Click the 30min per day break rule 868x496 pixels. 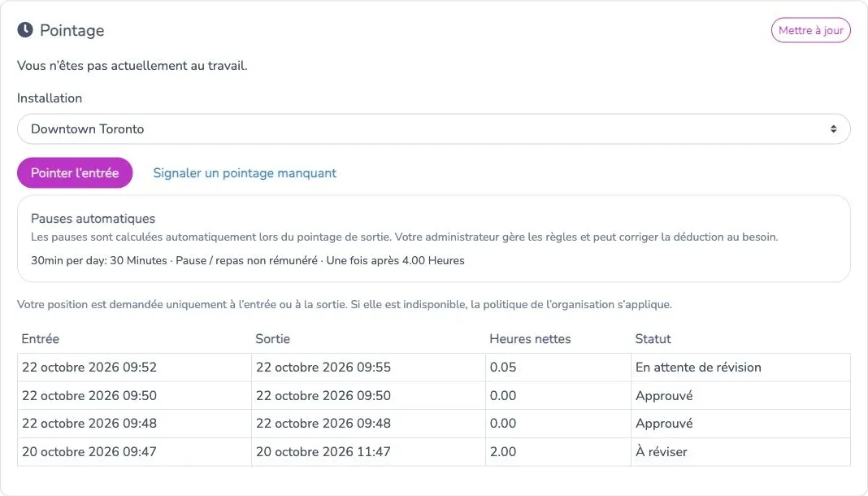(247, 260)
